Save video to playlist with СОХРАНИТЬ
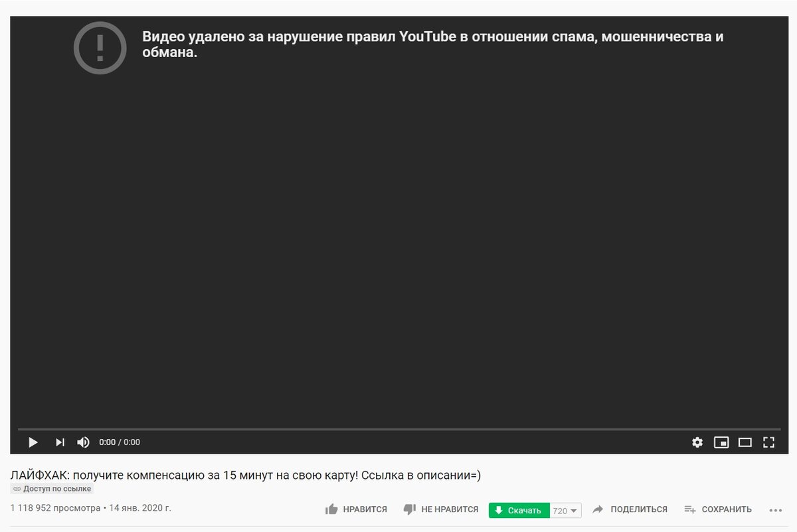 (718, 509)
